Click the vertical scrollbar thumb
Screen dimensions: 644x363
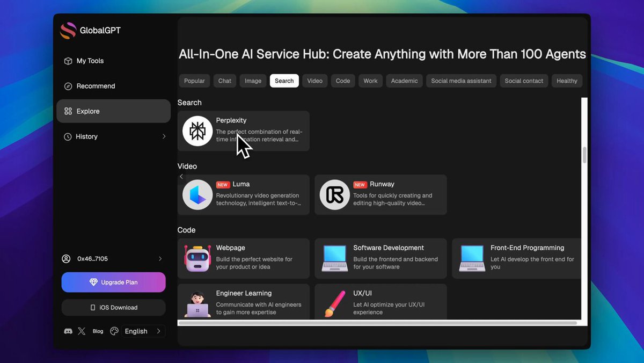tap(584, 155)
